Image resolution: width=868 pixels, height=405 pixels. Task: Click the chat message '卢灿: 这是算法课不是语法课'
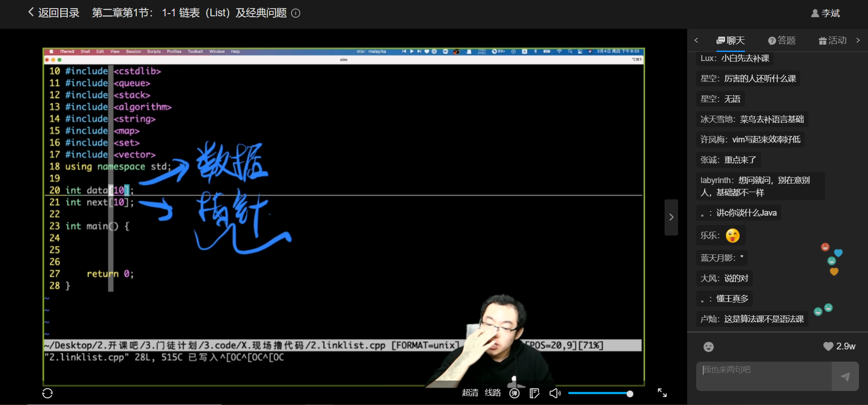(x=752, y=319)
